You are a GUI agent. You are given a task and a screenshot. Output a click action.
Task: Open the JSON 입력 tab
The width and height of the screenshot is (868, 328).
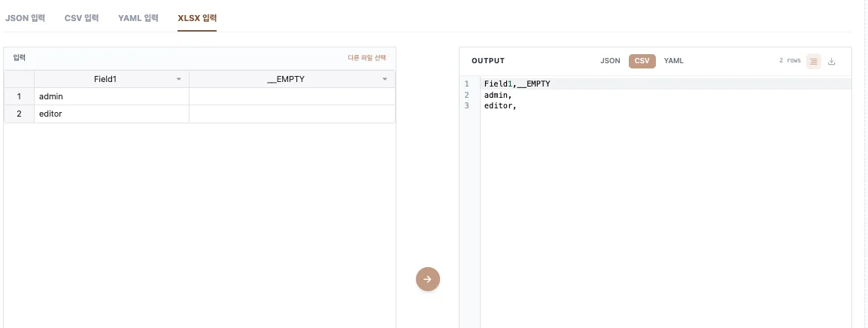click(25, 17)
